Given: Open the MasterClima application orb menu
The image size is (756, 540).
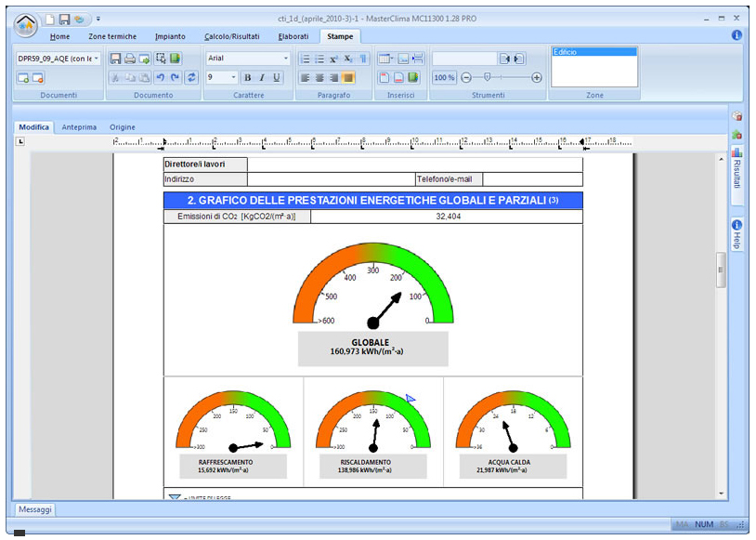Looking at the screenshot, I should point(26,24).
